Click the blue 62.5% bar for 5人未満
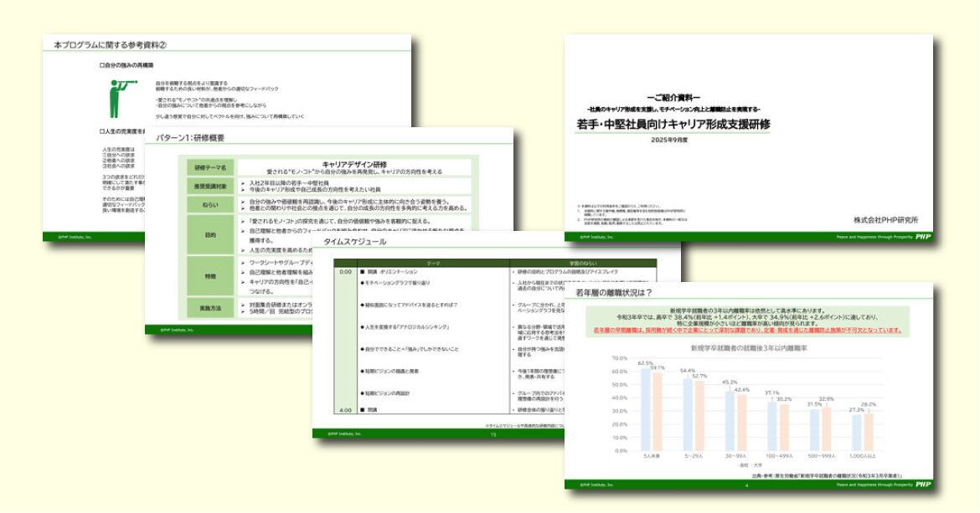Image resolution: width=980 pixels, height=513 pixels. [x=645, y=408]
